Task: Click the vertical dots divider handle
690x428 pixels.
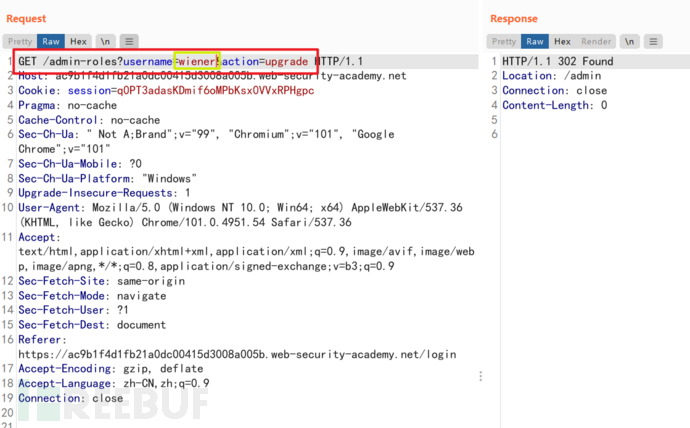Action: [x=481, y=376]
